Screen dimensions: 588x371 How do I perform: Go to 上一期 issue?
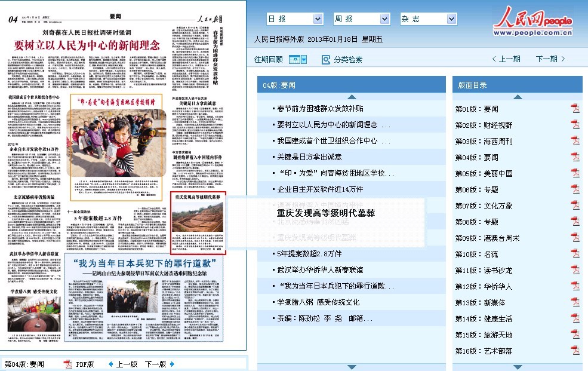pyautogui.click(x=506, y=59)
